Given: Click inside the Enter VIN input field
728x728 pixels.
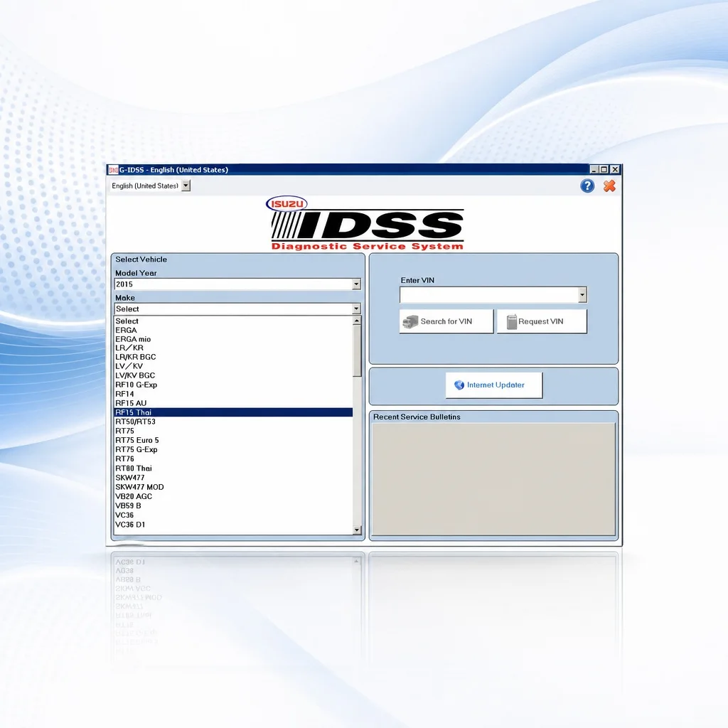Looking at the screenshot, I should click(489, 295).
